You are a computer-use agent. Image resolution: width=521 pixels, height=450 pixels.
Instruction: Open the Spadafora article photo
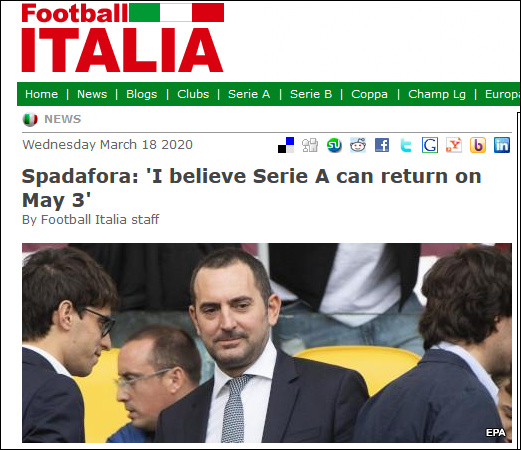point(267,343)
